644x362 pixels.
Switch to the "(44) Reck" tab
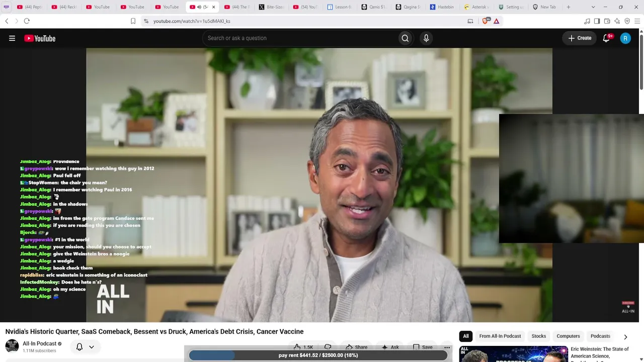coord(64,7)
